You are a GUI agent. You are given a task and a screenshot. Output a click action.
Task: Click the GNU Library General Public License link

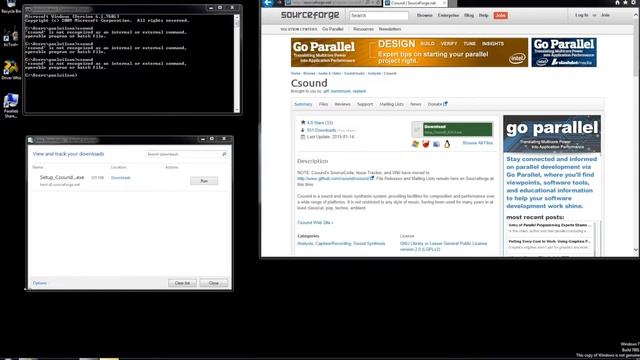pyautogui.click(x=443, y=246)
